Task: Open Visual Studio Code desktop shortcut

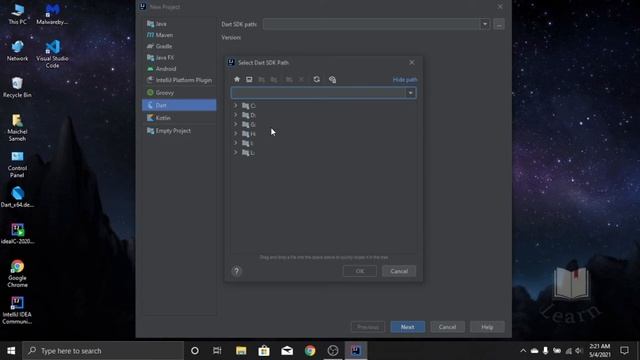Action: [x=52, y=54]
